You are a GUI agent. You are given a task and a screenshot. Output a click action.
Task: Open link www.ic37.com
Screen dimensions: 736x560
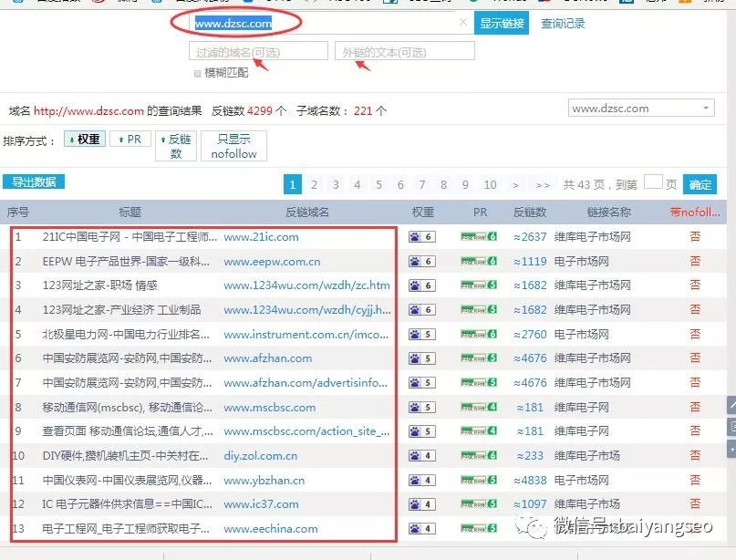(261, 504)
